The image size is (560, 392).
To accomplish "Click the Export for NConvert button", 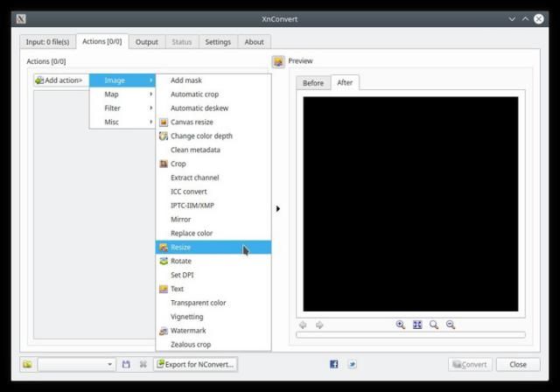I will tap(195, 364).
